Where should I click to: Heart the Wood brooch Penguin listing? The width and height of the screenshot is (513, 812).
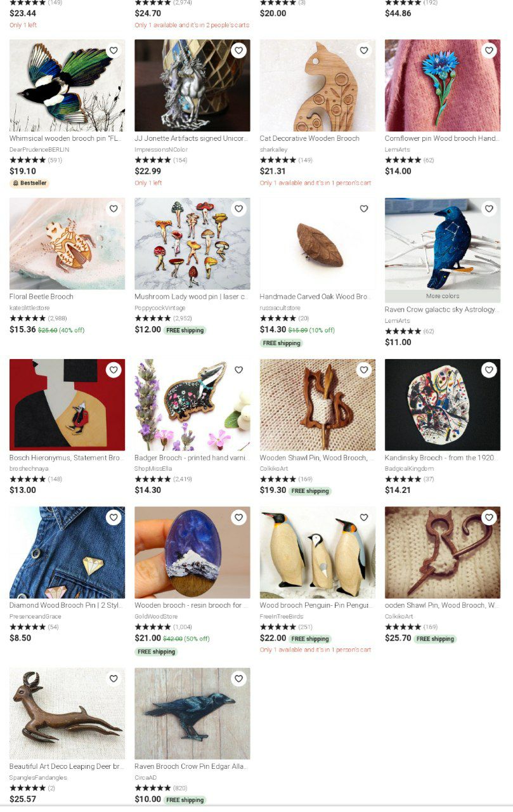(x=364, y=518)
